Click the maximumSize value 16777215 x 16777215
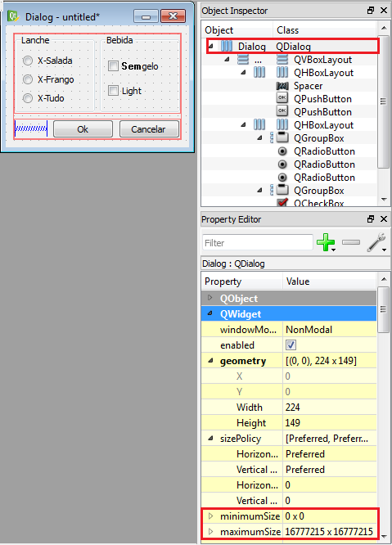 330,531
